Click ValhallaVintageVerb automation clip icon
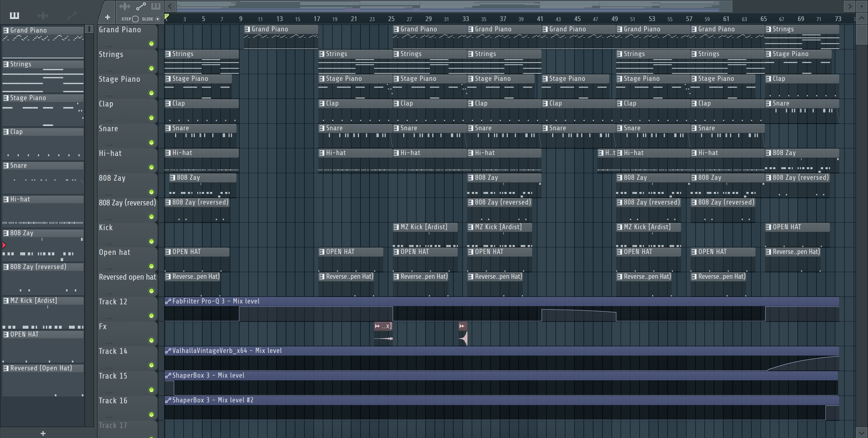Screen dimensions: 868x438 pos(168,351)
